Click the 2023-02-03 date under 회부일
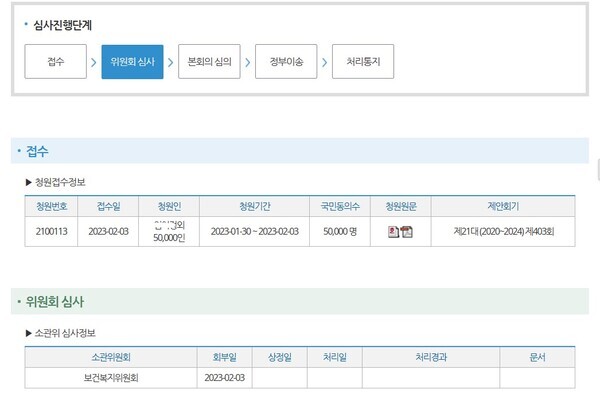Image resolution: width=600 pixels, height=393 pixels. pos(225,378)
